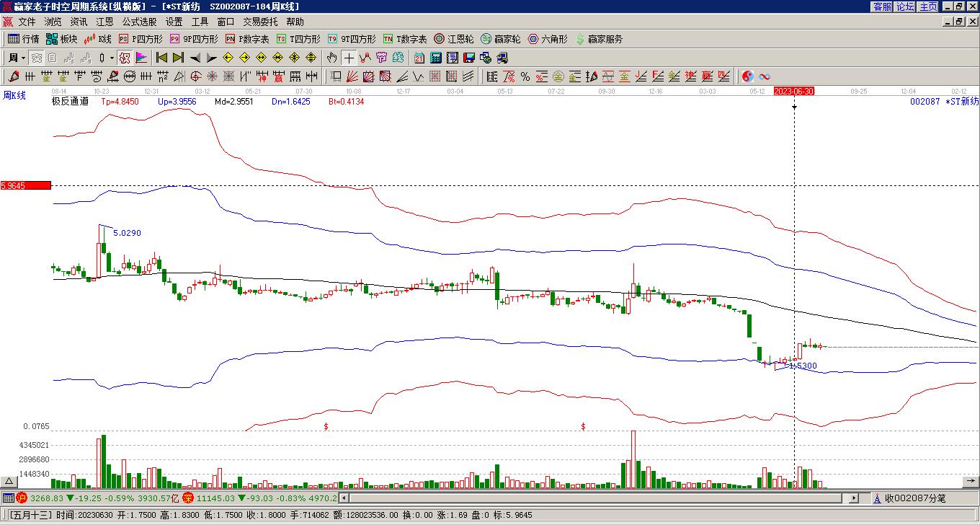
Task: Open the 文件 menu
Action: (x=27, y=22)
